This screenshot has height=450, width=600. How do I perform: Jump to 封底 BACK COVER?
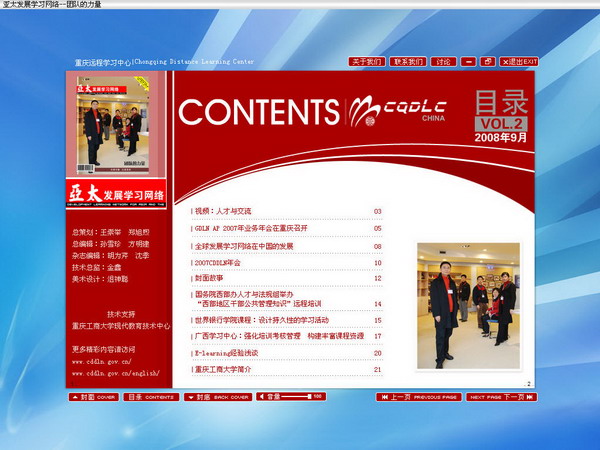[x=218, y=397]
